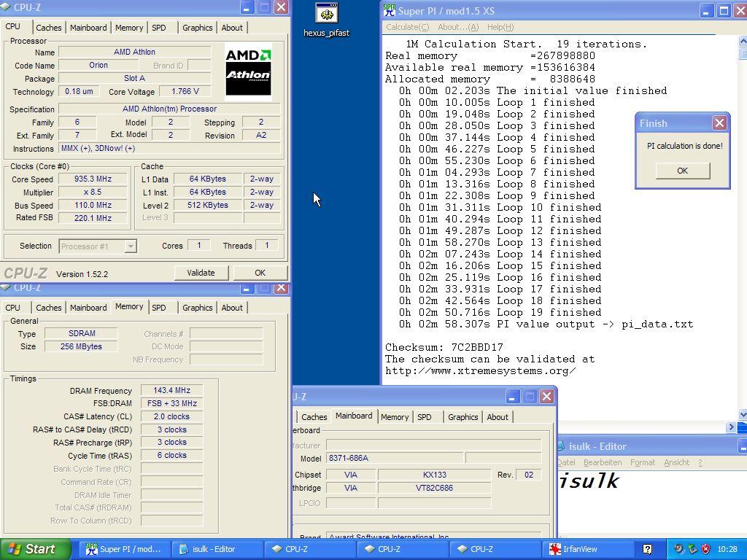Open Caches tab in Mainboard CPU-Z window
This screenshot has width=747, height=560.
(x=314, y=416)
